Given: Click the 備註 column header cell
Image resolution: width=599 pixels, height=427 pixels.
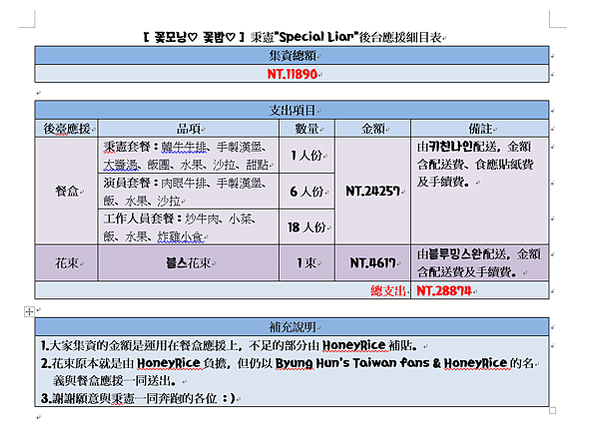Looking at the screenshot, I should [x=480, y=129].
